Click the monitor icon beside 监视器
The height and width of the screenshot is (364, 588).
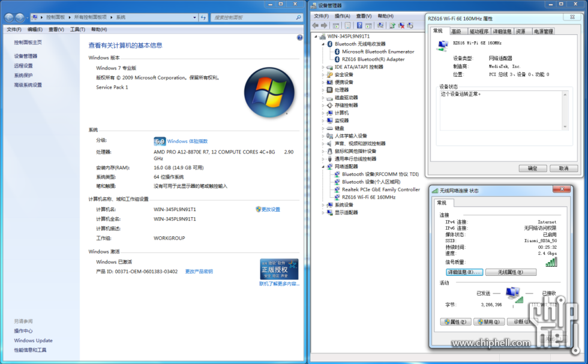point(329,121)
